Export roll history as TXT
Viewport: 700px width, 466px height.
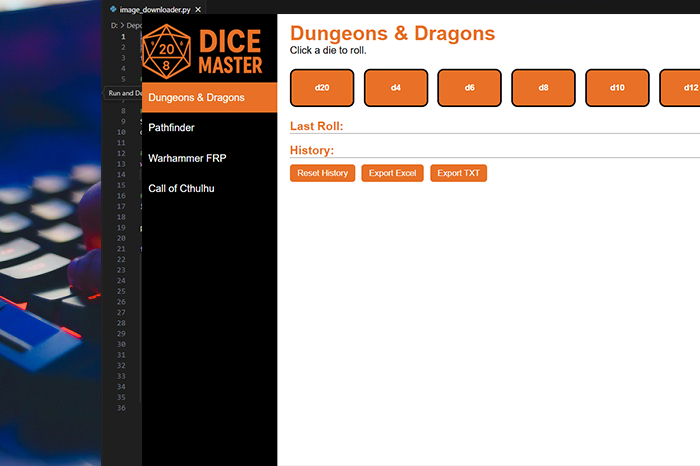tap(458, 173)
